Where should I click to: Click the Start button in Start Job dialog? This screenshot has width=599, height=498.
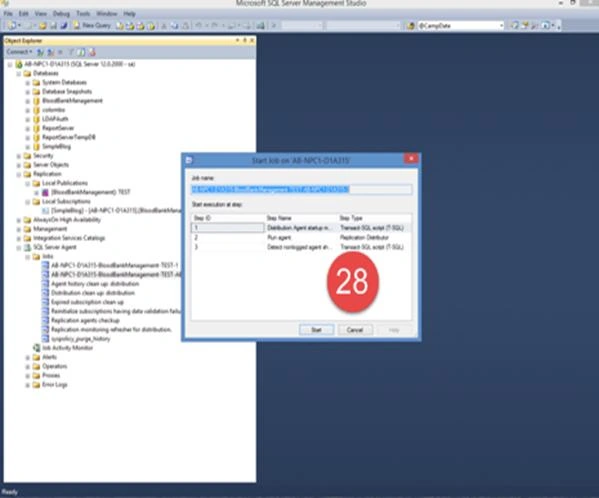click(316, 330)
